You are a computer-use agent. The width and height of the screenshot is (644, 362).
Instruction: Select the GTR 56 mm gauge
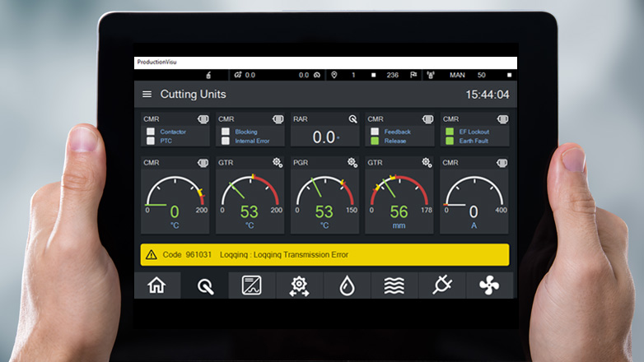399,196
